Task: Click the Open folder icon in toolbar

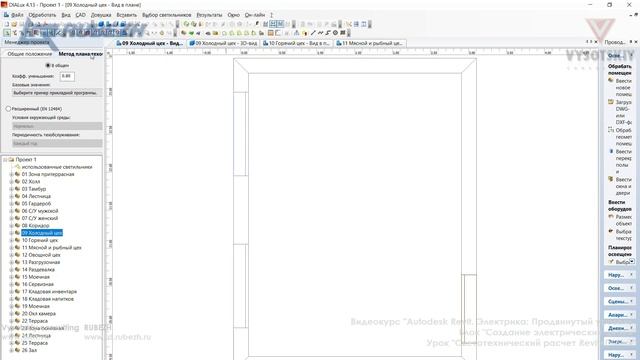Action: click(14, 24)
